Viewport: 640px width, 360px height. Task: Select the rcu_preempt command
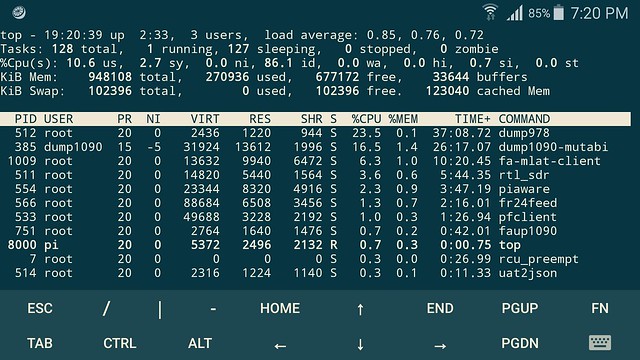[x=538, y=259]
